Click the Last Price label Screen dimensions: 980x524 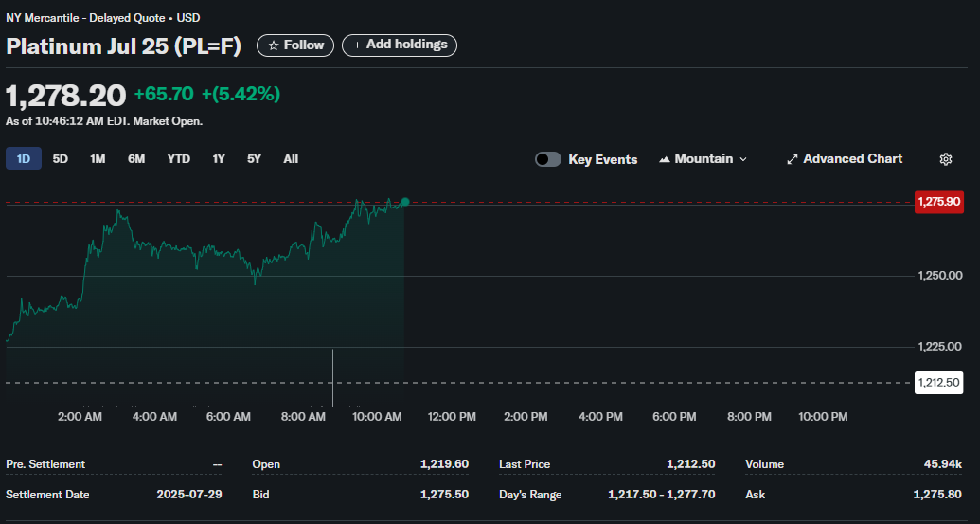(x=525, y=464)
